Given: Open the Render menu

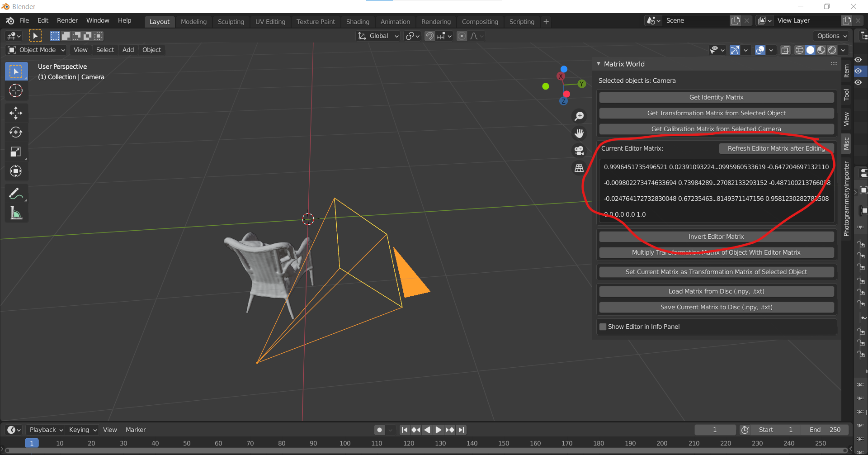Looking at the screenshot, I should [67, 20].
